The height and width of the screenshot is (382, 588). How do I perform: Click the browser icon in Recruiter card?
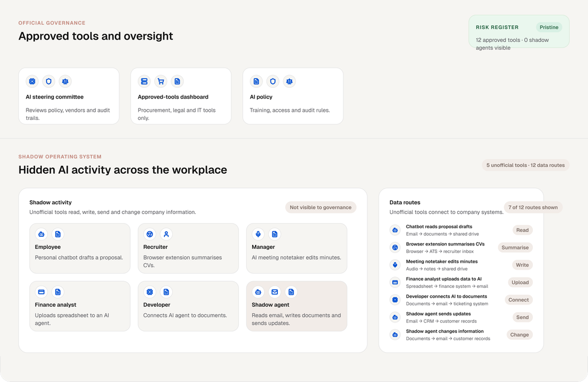(150, 234)
